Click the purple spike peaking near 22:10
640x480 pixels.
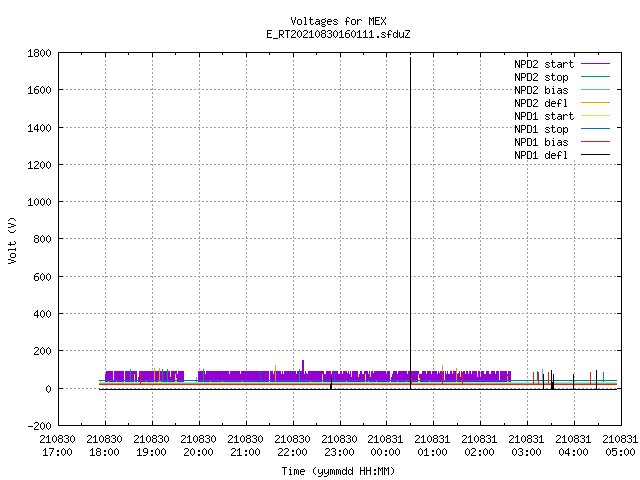303,366
